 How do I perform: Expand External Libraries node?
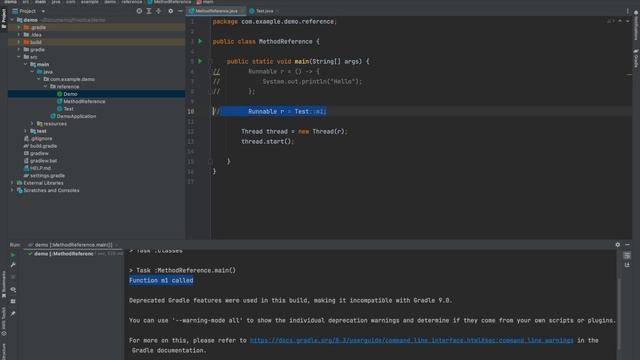point(12,183)
